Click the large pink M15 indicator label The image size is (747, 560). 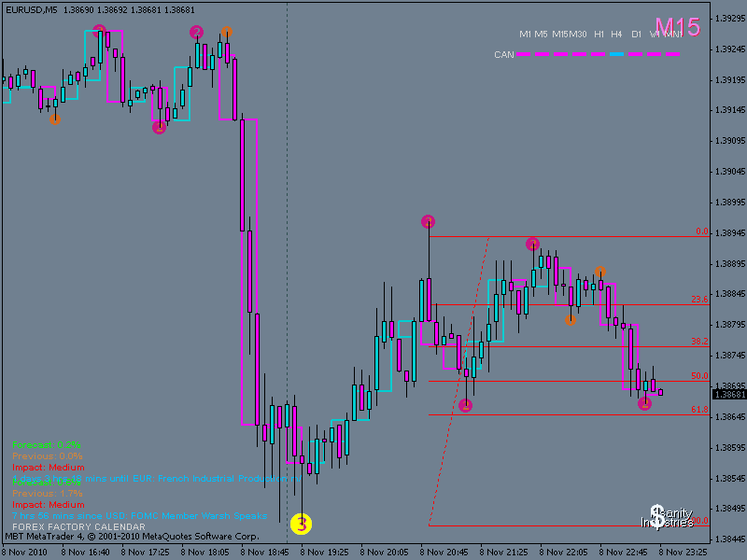(678, 27)
